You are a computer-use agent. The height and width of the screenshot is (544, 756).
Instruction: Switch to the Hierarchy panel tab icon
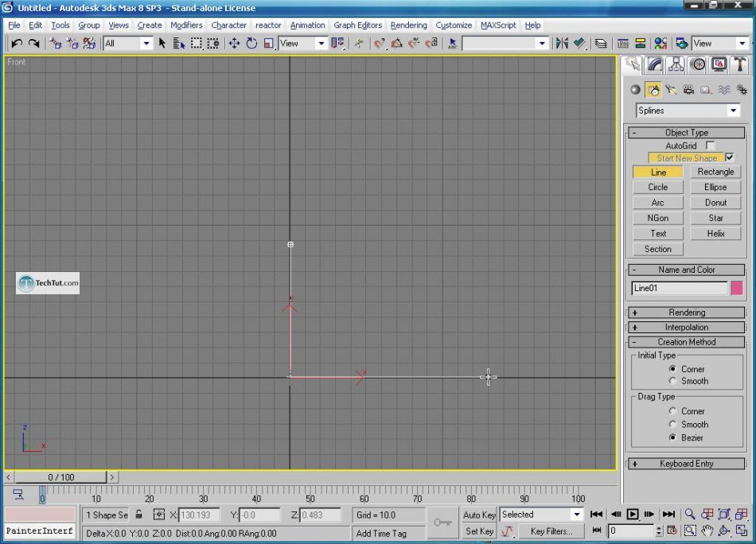click(x=676, y=64)
